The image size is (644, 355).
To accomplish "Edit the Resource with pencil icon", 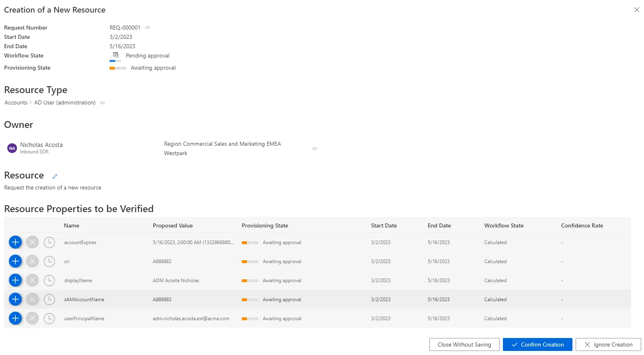I will point(55,176).
